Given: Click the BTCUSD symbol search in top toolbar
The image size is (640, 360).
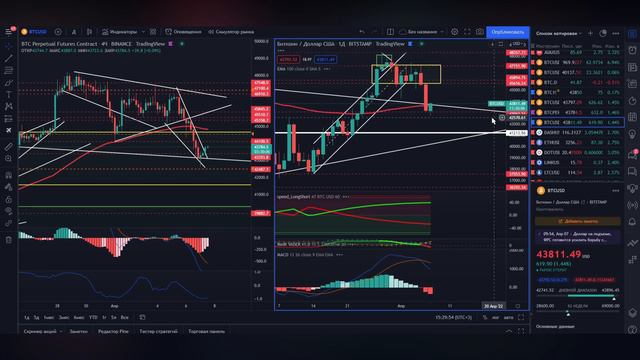Looking at the screenshot, I should pyautogui.click(x=34, y=32).
